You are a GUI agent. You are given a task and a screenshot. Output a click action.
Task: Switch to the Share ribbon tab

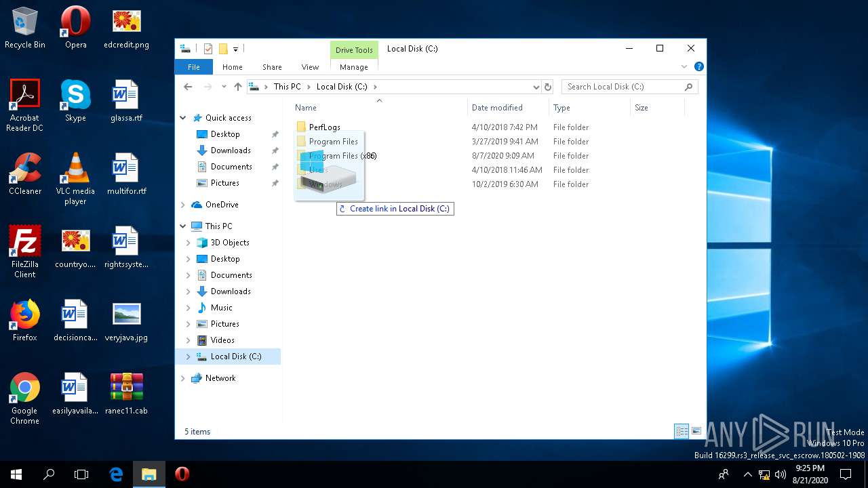click(x=272, y=67)
